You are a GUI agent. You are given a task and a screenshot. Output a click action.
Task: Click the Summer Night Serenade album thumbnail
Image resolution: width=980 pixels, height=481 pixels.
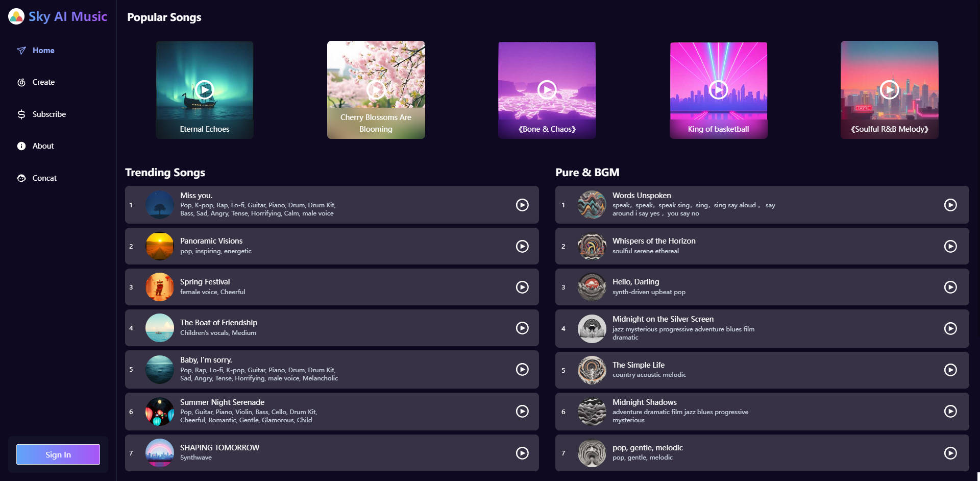[160, 411]
